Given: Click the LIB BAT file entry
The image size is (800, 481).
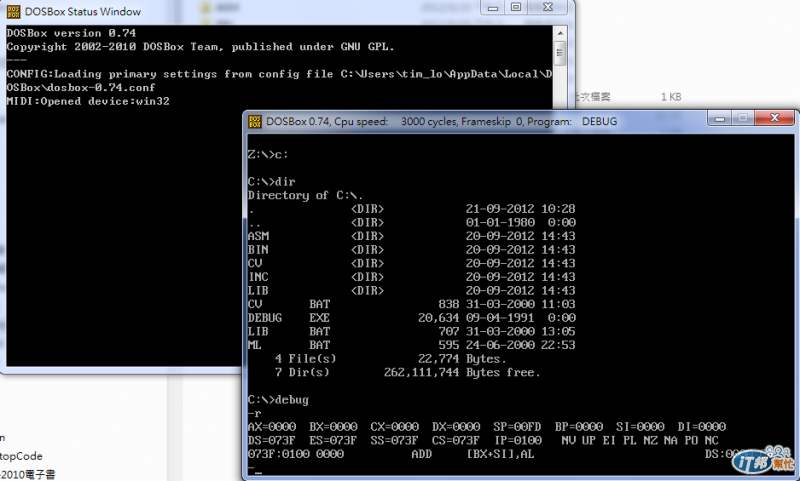Looking at the screenshot, I should (x=411, y=332).
